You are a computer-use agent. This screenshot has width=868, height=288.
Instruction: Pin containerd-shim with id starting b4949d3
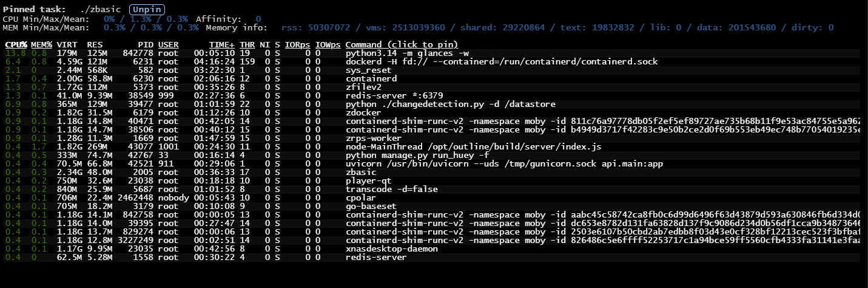tap(603, 129)
